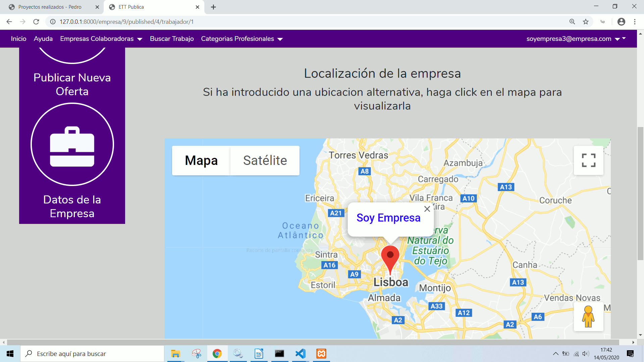Click the horizontal page scrollbar
The image size is (644, 362).
pyautogui.click(x=313, y=342)
